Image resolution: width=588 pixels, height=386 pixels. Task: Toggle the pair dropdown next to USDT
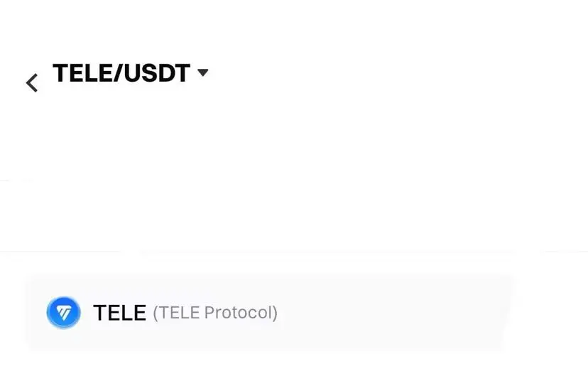(x=203, y=73)
